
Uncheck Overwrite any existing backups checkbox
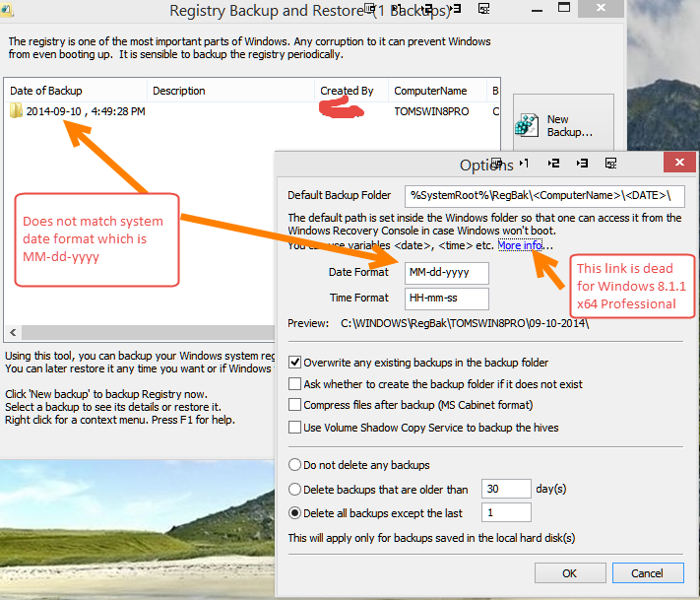coord(295,363)
